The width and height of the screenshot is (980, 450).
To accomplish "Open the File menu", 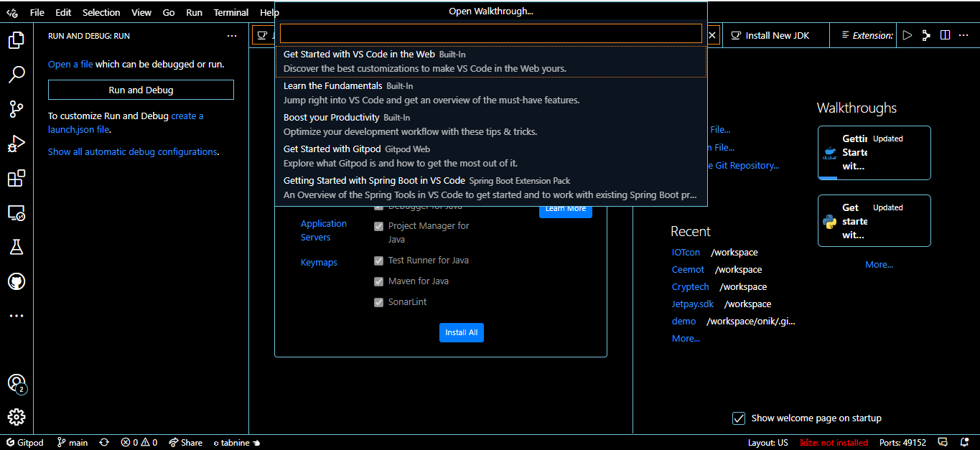I will point(37,12).
